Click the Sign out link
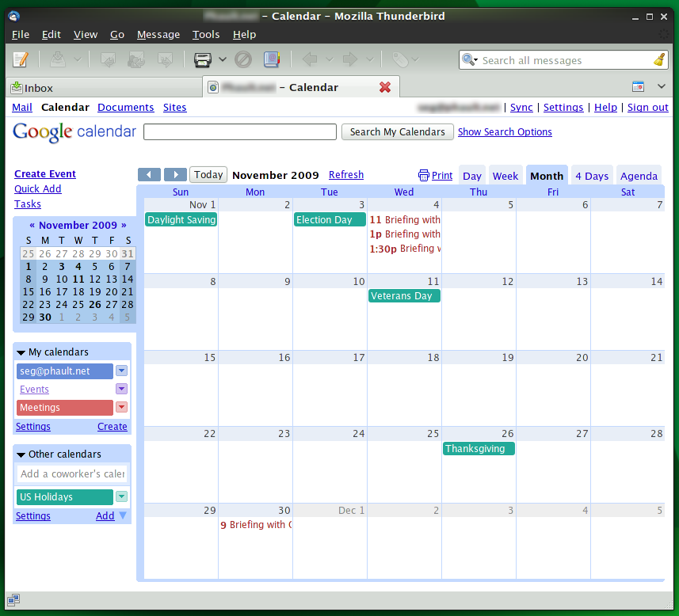 tap(648, 108)
